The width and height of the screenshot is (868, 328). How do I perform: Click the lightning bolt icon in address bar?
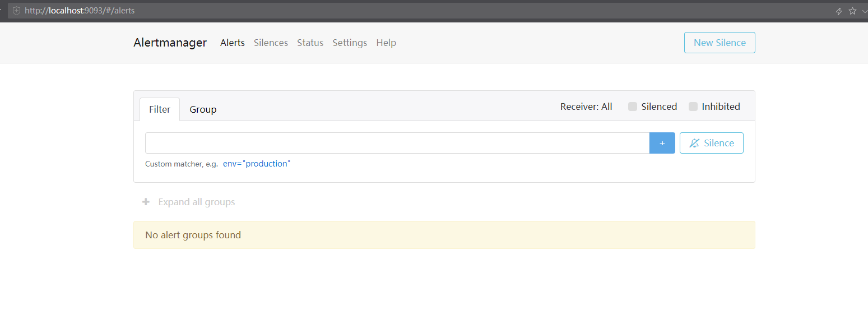pos(839,11)
